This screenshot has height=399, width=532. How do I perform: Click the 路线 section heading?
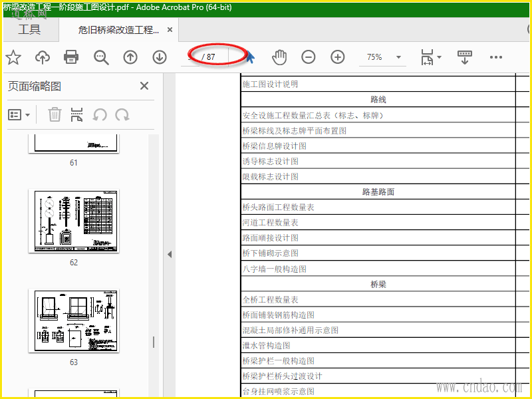point(378,99)
